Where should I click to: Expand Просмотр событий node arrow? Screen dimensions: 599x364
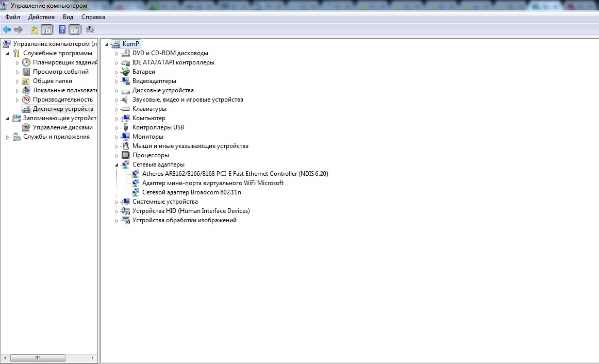pyautogui.click(x=17, y=72)
